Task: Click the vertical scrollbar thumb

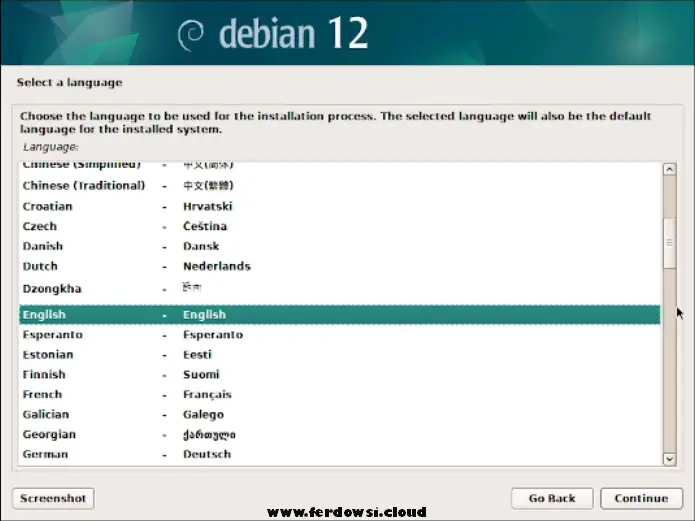Action: pos(669,240)
